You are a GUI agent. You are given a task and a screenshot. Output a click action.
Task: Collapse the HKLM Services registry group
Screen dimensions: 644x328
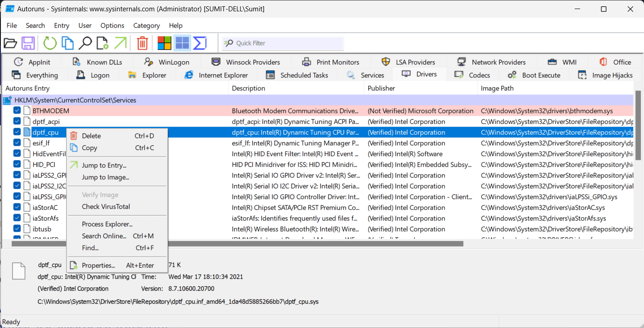[x=7, y=100]
